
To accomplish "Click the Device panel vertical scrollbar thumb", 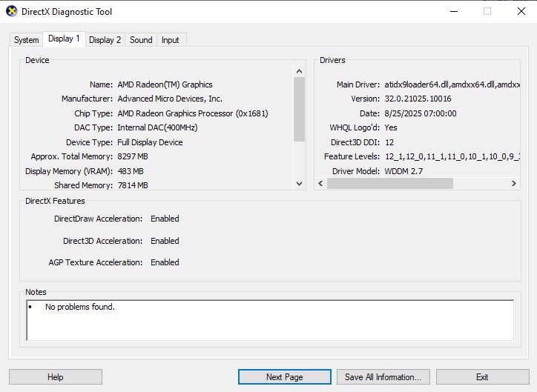I will tap(300, 109).
